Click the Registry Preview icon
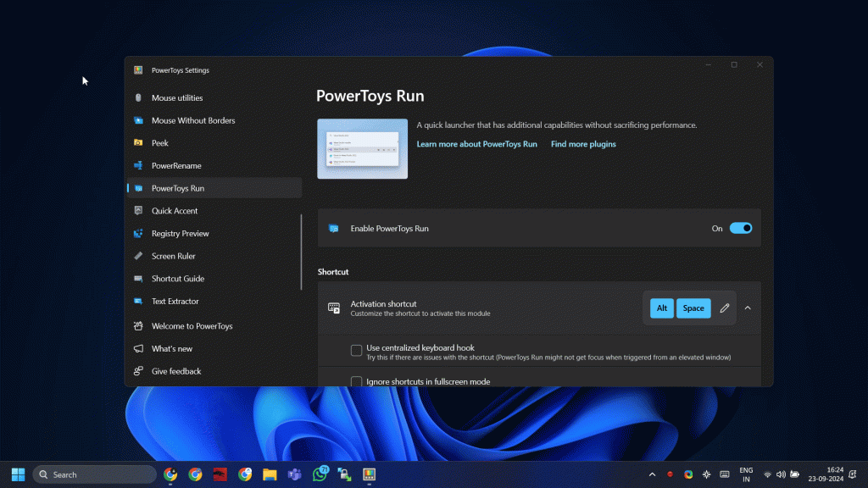868x488 pixels. (x=138, y=233)
